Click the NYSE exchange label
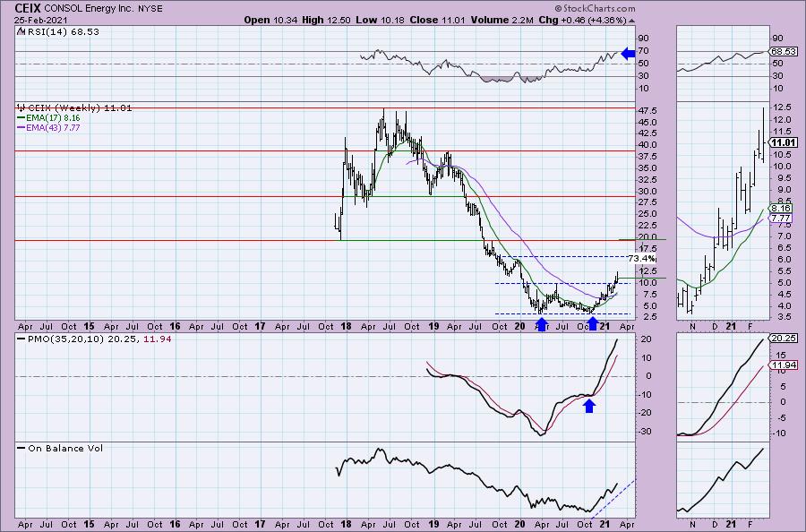 pyautogui.click(x=150, y=9)
